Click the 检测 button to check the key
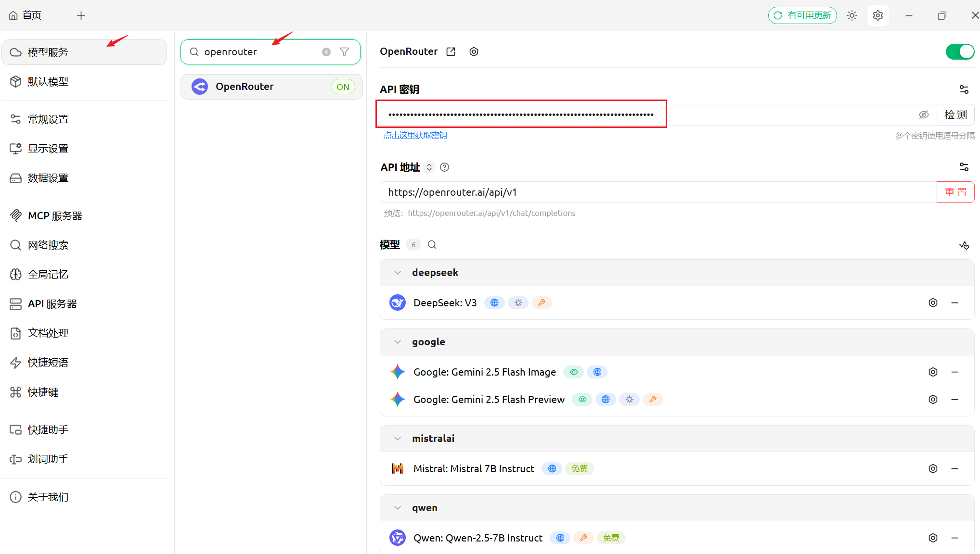Image resolution: width=980 pixels, height=554 pixels. pyautogui.click(x=955, y=115)
